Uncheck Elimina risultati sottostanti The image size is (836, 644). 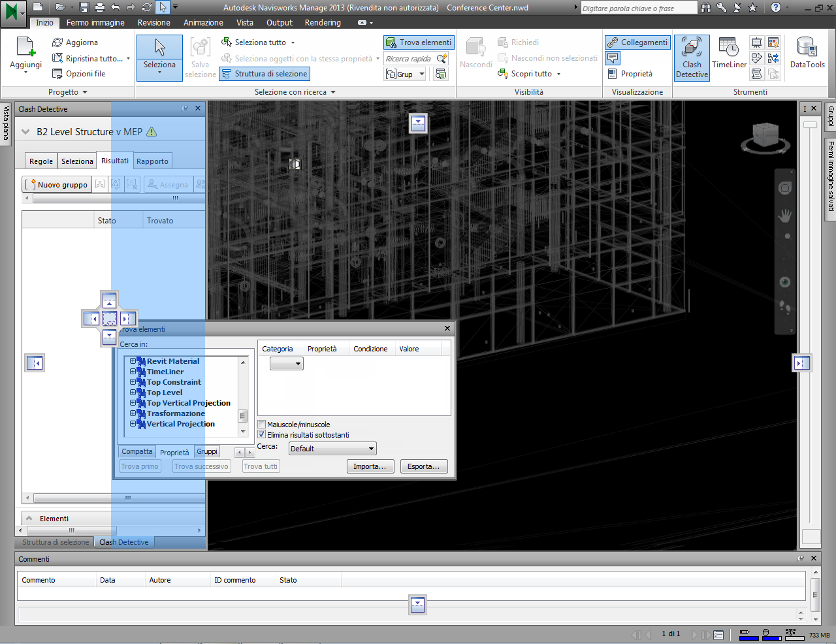pos(262,435)
